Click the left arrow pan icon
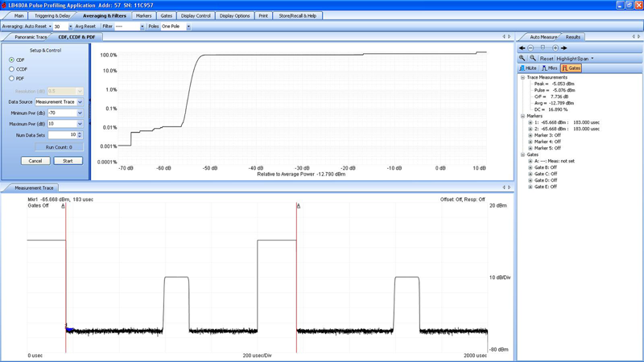 pyautogui.click(x=522, y=48)
